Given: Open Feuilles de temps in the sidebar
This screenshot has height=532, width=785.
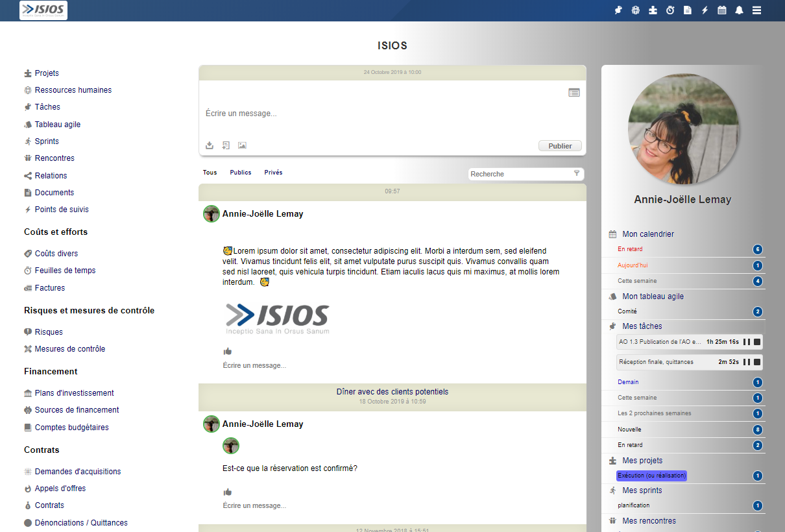Looking at the screenshot, I should tap(65, 271).
